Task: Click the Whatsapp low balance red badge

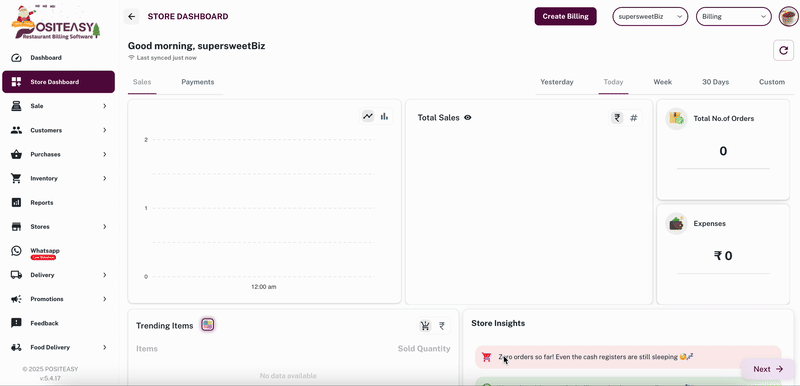Action: pyautogui.click(x=43, y=258)
